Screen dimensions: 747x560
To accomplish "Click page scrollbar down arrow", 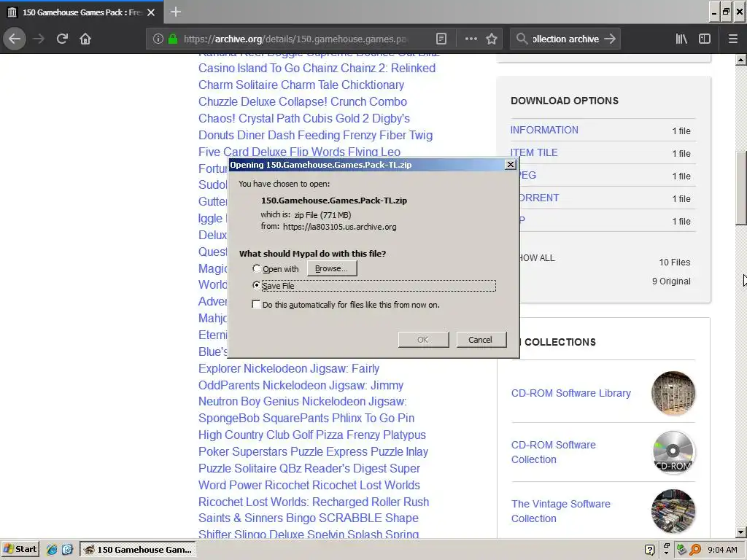I will point(741,532).
